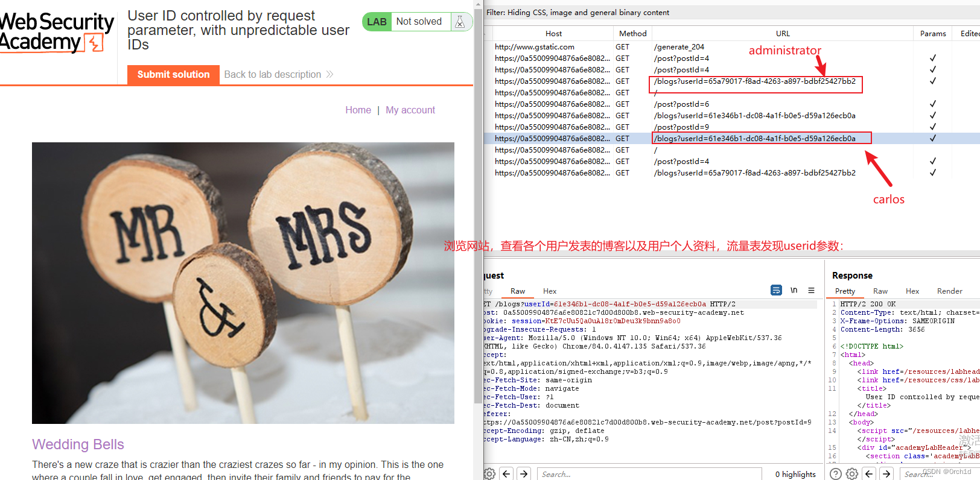Click the Response panel heading

pyautogui.click(x=852, y=275)
